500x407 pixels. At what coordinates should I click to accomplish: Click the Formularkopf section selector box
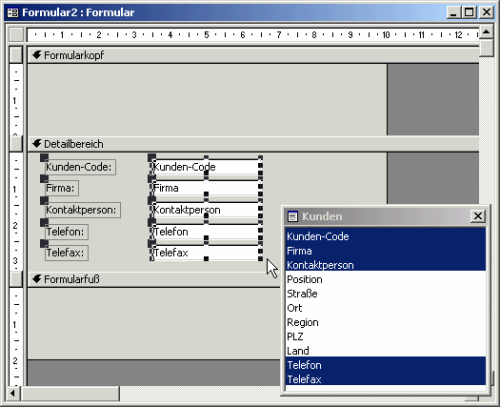click(x=16, y=55)
